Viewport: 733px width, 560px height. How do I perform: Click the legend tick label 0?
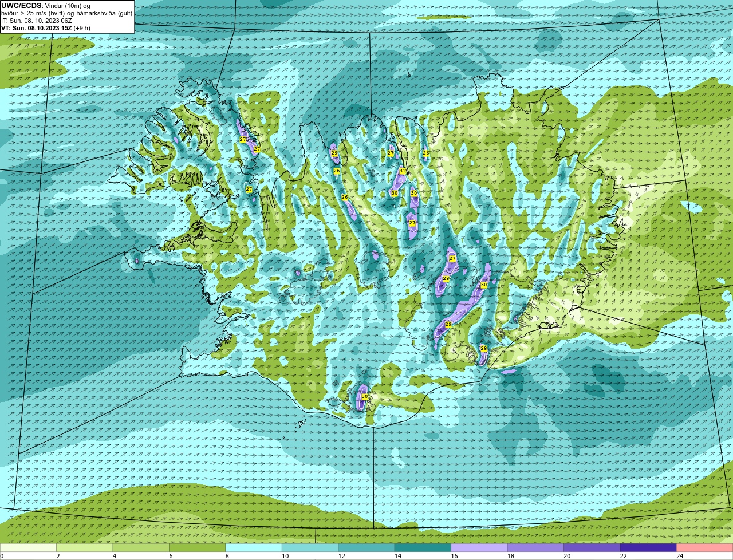coord(2,556)
